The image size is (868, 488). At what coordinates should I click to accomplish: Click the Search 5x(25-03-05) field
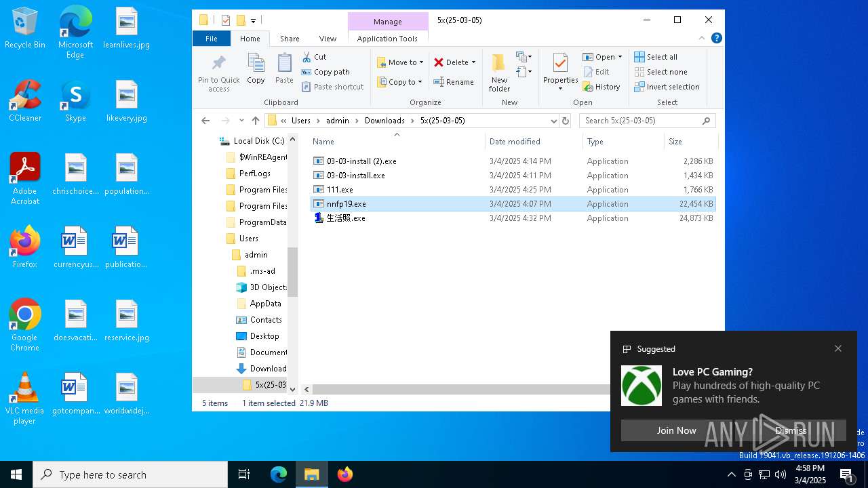point(648,121)
